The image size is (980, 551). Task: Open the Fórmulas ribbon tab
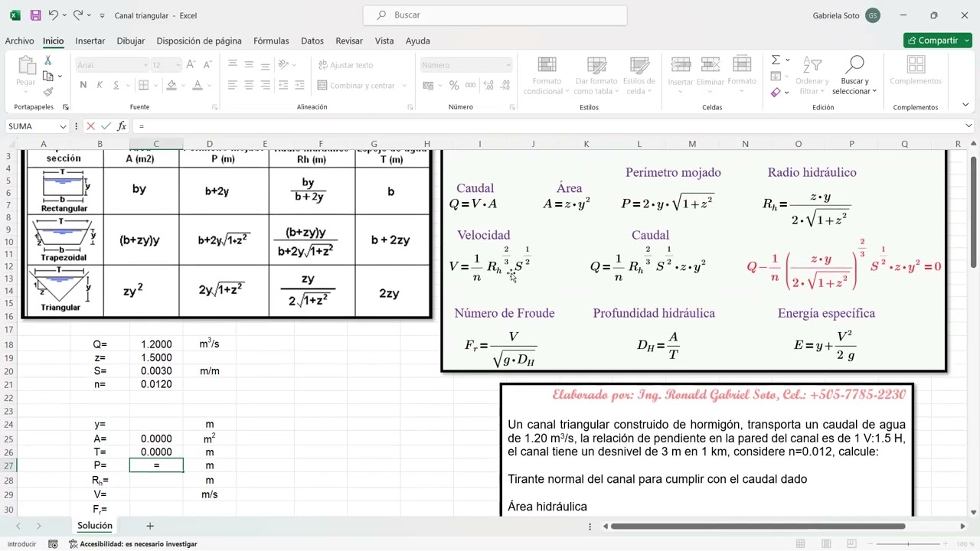click(271, 41)
